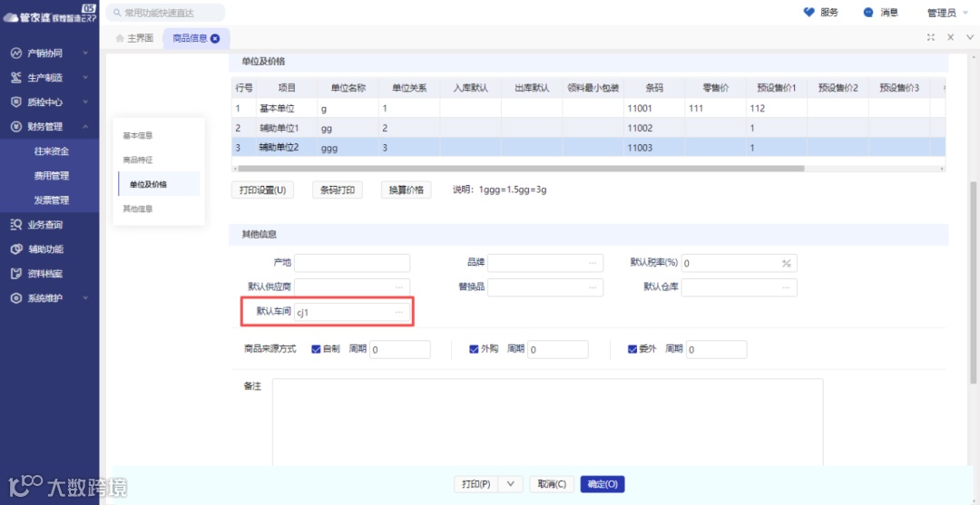
Task: Click the 备注 text area
Action: [x=547, y=422]
